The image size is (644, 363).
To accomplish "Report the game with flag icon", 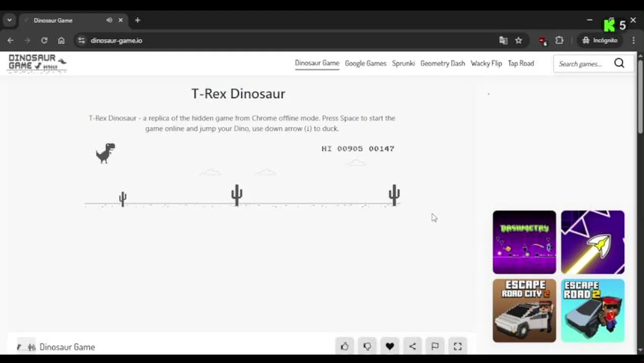I will coord(435,346).
